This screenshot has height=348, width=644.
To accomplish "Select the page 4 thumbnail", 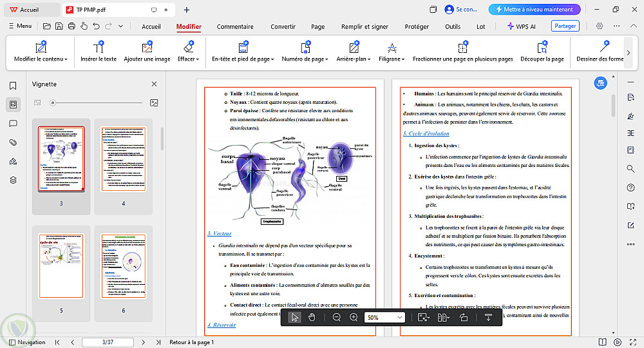I will pyautogui.click(x=124, y=160).
